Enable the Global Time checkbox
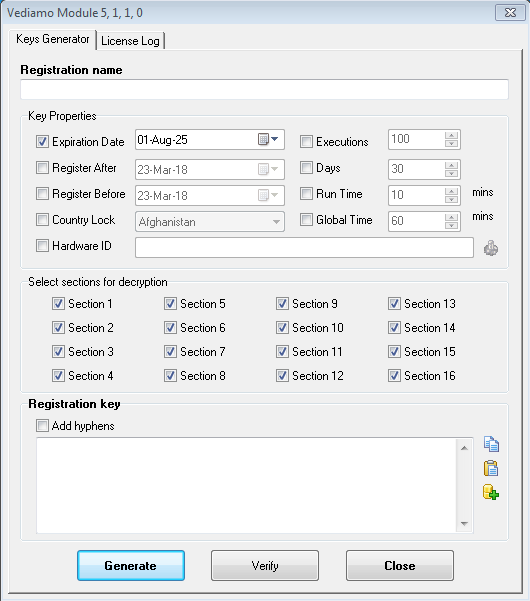Screen dimensions: 530x601 click(x=306, y=220)
